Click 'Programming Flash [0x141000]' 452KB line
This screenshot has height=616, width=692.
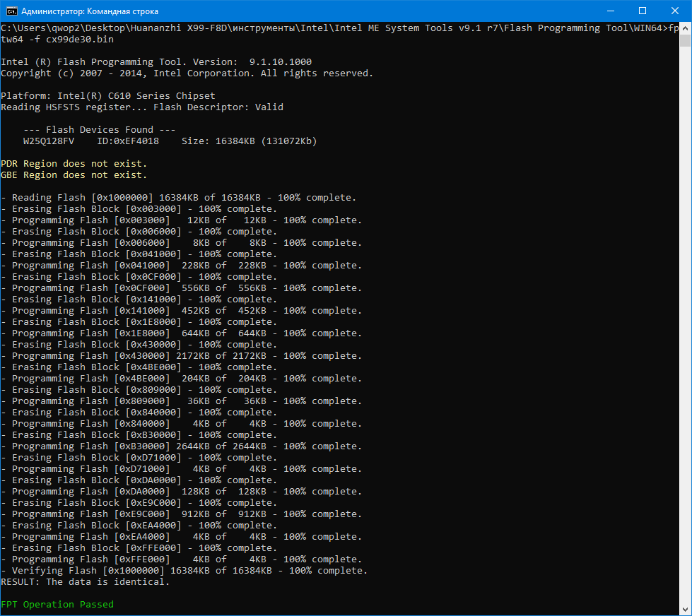coord(182,311)
